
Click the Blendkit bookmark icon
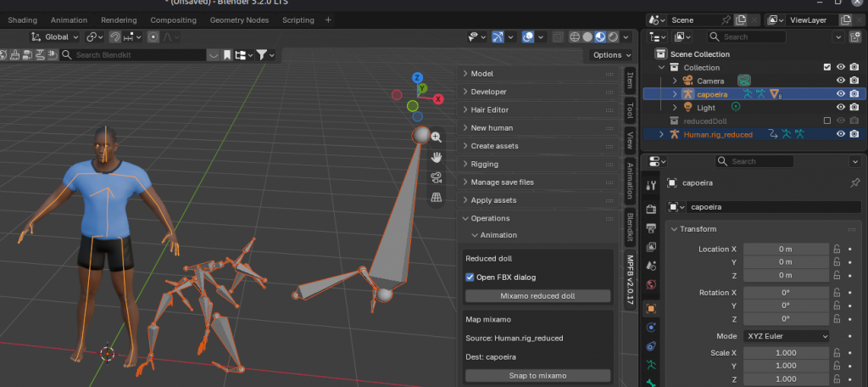227,55
